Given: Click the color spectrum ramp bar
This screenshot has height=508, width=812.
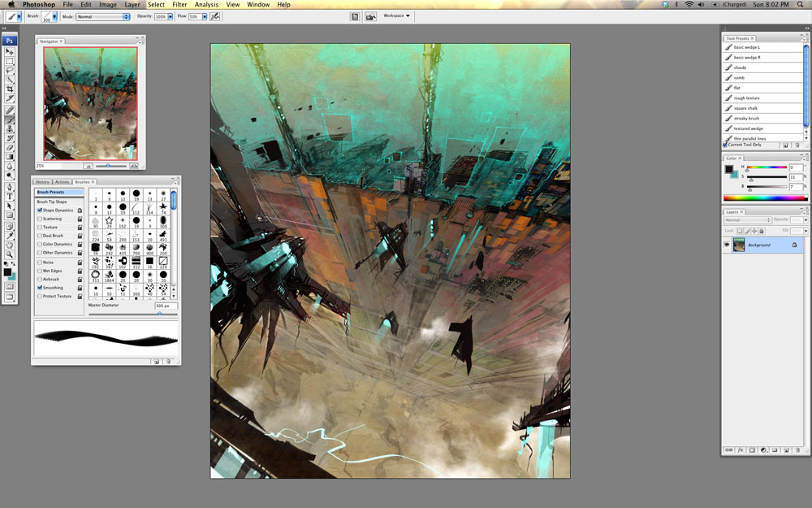Looking at the screenshot, I should coord(766,198).
